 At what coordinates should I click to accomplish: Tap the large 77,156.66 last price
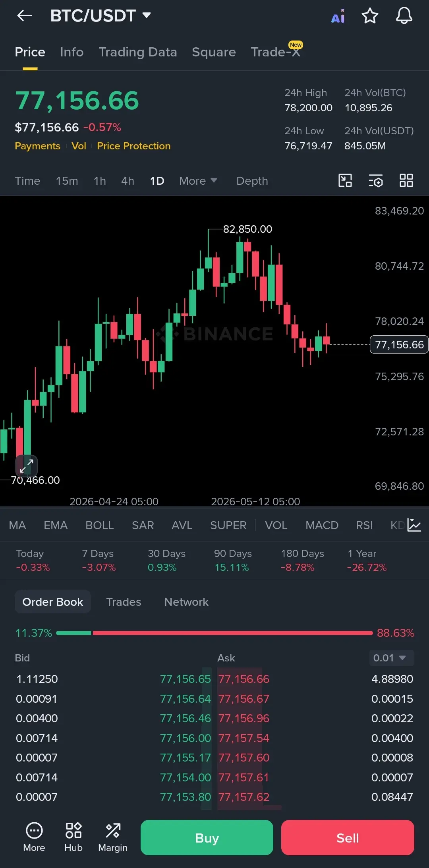[77, 100]
